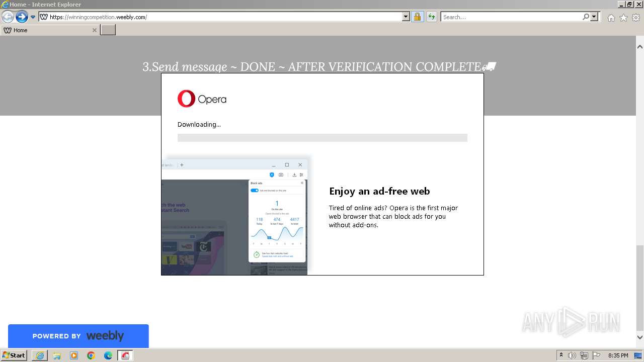Click the 'Enjoy an ad-free web' heading
The width and height of the screenshot is (644, 362).
(x=379, y=191)
